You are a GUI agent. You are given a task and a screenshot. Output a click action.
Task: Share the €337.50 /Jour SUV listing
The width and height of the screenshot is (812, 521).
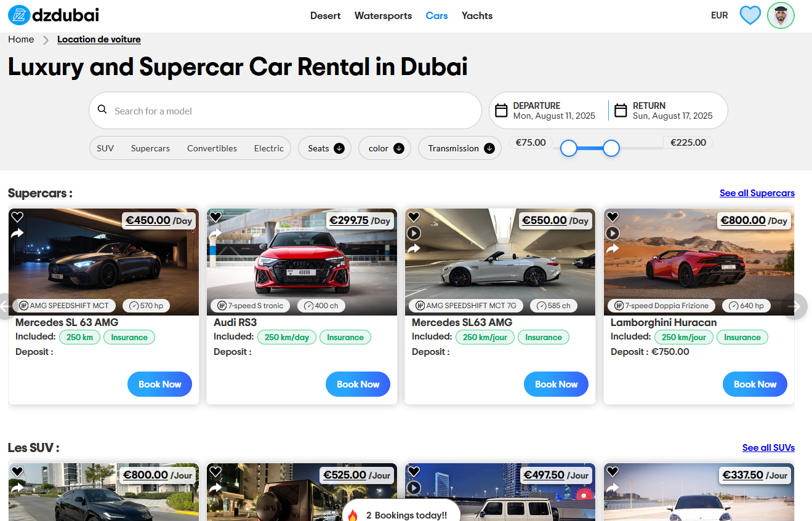(612, 487)
